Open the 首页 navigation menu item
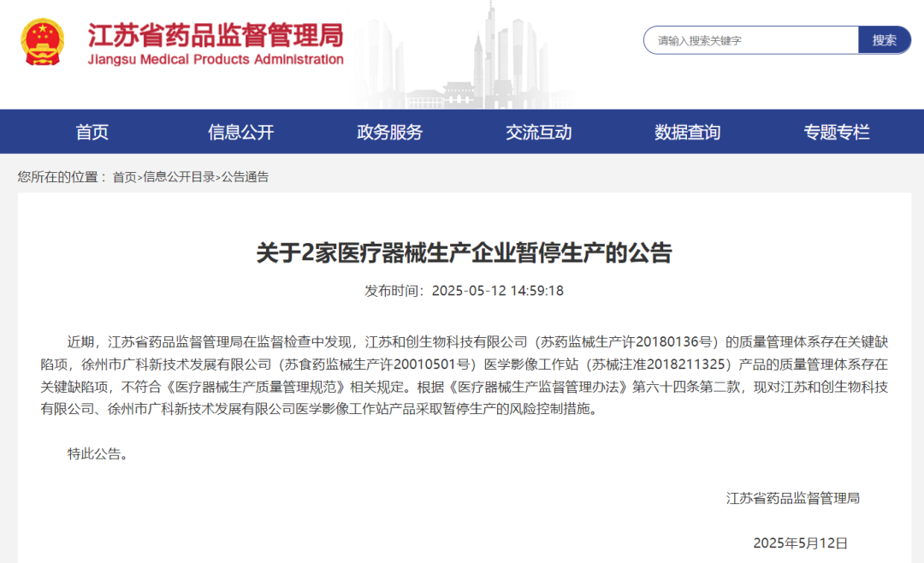 (x=92, y=132)
